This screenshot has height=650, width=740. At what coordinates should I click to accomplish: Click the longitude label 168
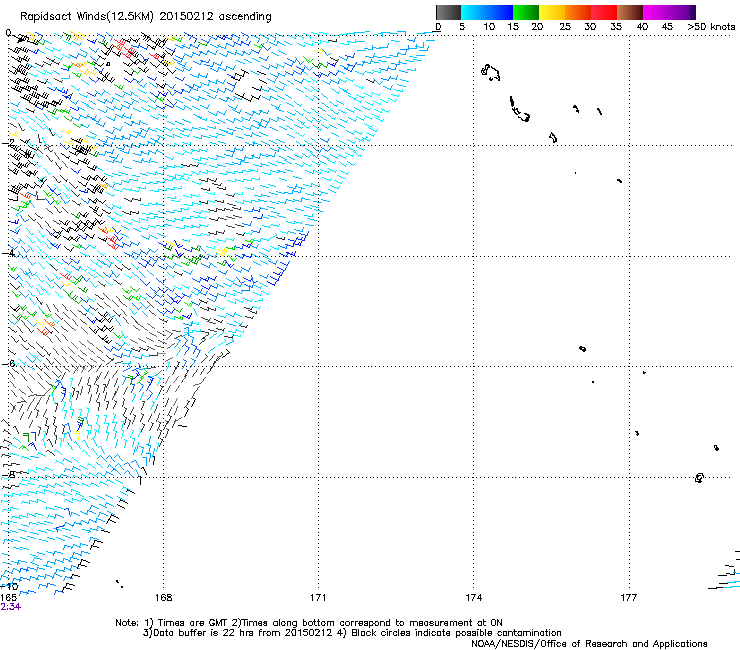click(164, 598)
